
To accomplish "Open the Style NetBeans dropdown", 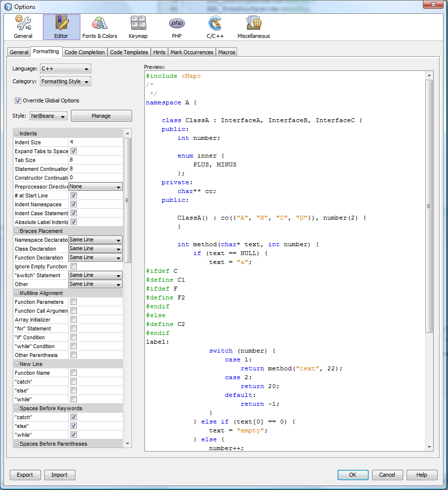I will click(x=48, y=116).
